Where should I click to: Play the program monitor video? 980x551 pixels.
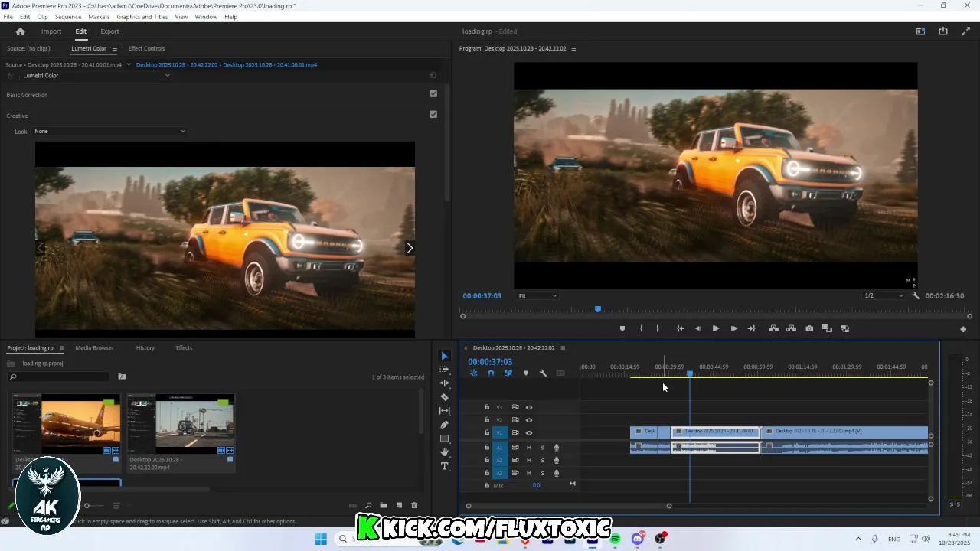tap(716, 329)
